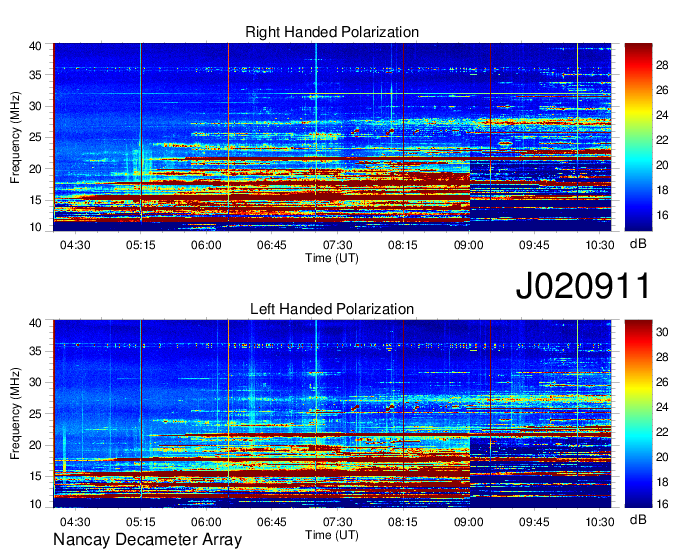This screenshot has height=552, width=680.
Task: Click the 25 MHz tick on the Right Handed frequency axis
Action: (35, 137)
